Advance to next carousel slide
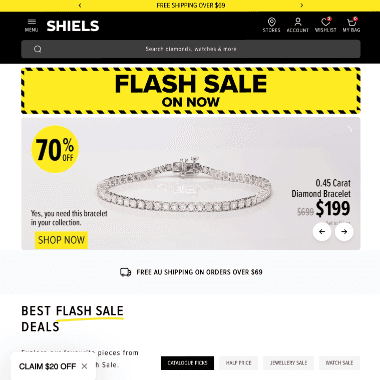 344,231
